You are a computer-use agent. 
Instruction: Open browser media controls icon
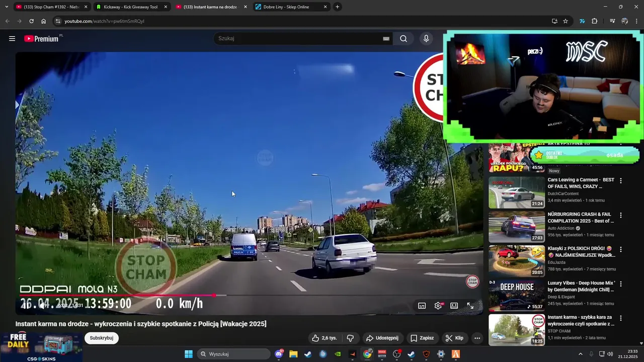coord(612,21)
